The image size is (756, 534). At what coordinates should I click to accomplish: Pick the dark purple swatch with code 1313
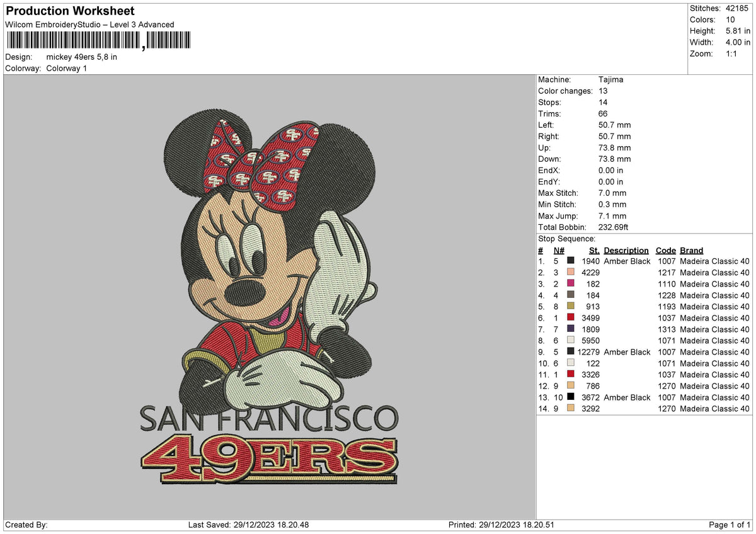571,328
